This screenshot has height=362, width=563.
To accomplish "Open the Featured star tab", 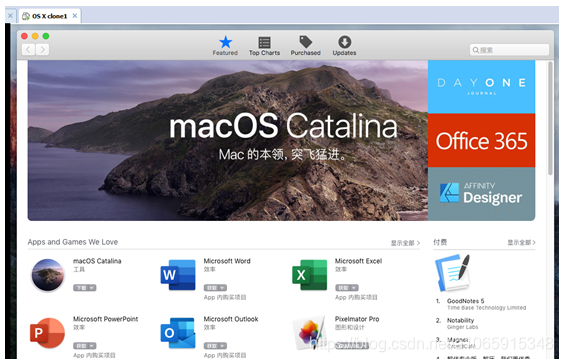I will tap(225, 46).
